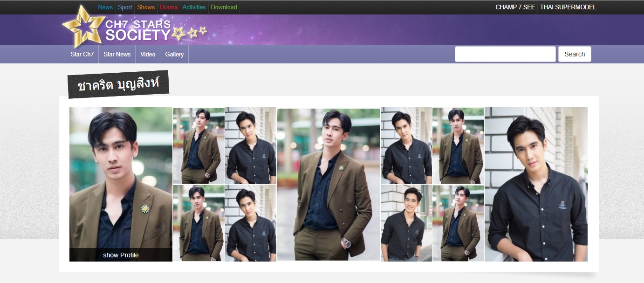Select the Star Ch7 menu item
The image size is (644, 283).
[82, 54]
